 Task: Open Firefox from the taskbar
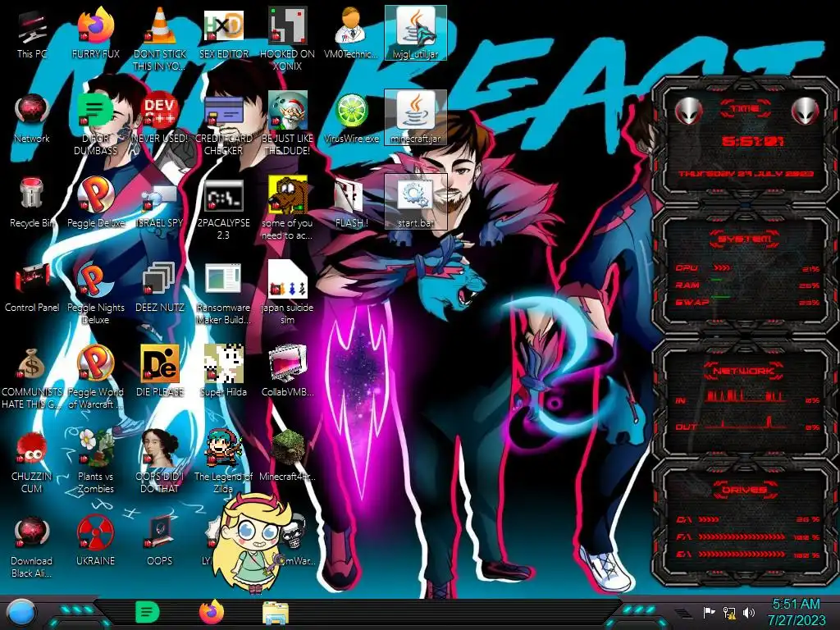tap(212, 612)
